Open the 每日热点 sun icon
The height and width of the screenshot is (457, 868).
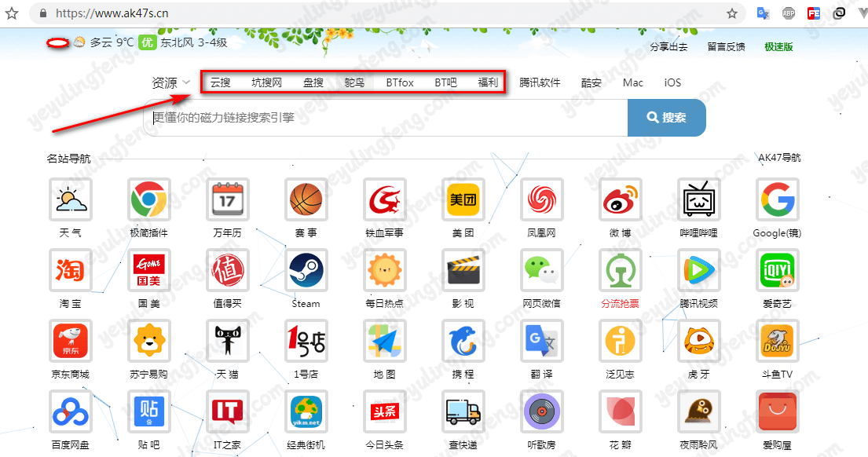(x=385, y=270)
